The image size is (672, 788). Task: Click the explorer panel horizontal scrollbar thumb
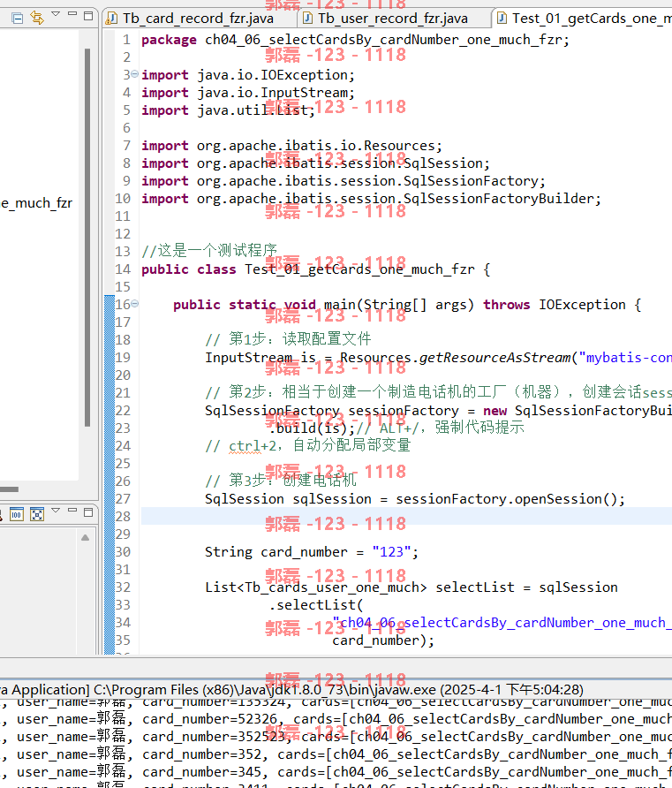coord(9,489)
